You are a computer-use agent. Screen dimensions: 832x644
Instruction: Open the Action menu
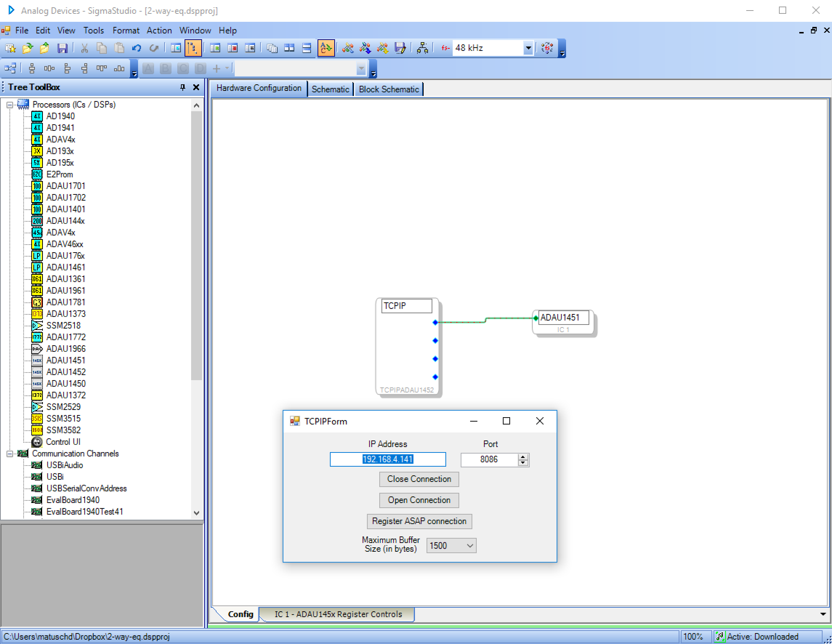tap(159, 31)
